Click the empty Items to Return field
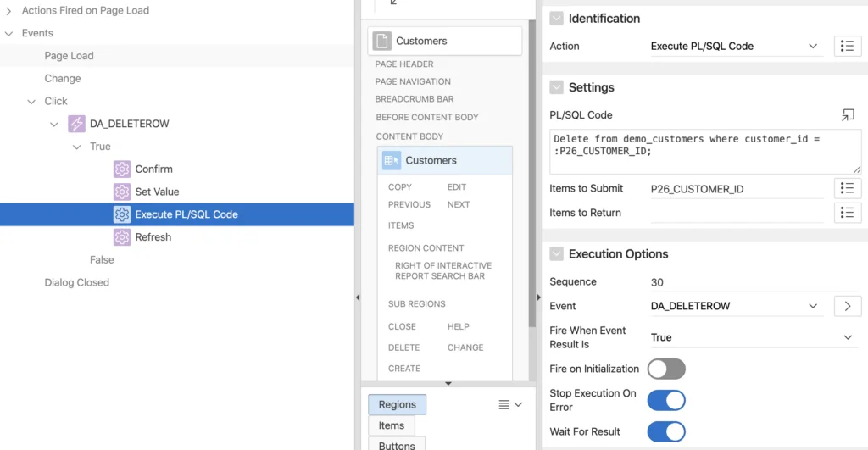868x450 pixels. coord(737,213)
